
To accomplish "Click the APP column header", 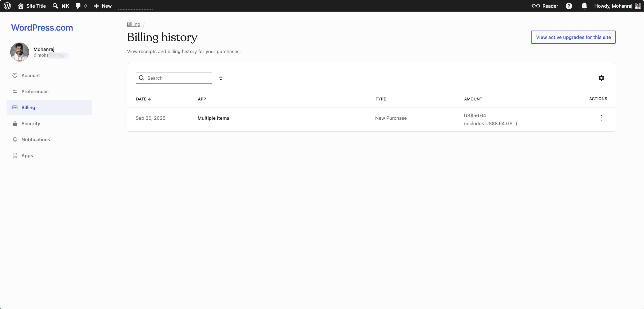I will [x=202, y=99].
